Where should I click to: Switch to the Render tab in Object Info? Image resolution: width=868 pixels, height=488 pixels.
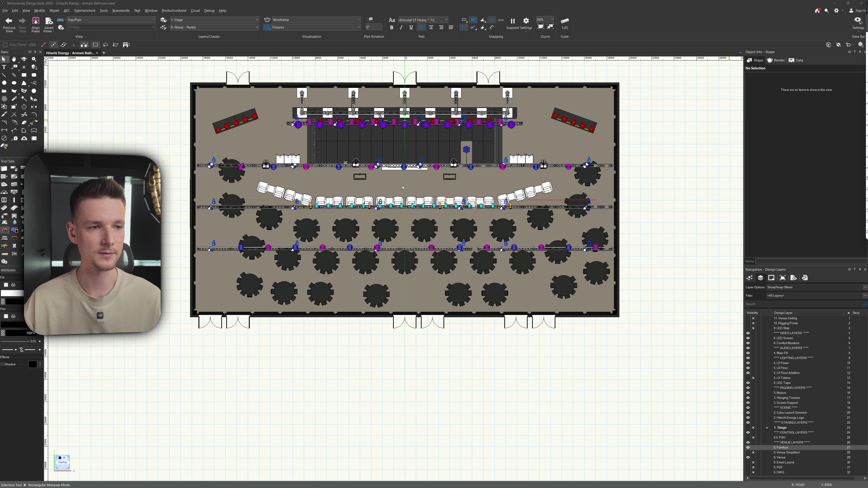tap(776, 60)
